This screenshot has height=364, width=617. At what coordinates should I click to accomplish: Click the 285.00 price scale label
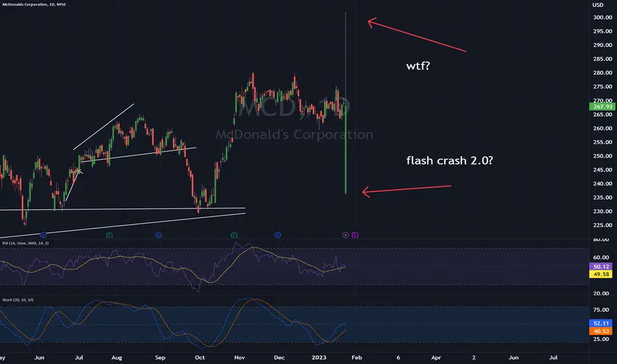click(x=602, y=59)
